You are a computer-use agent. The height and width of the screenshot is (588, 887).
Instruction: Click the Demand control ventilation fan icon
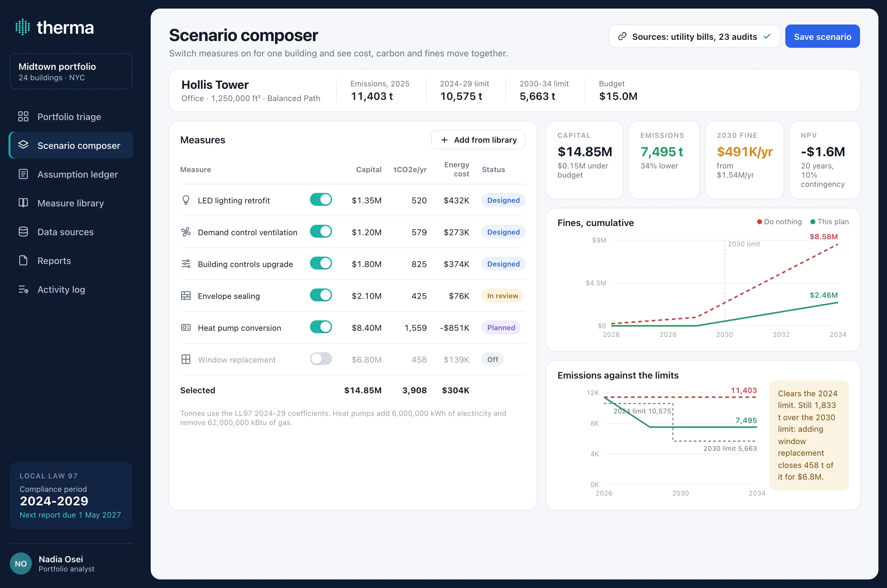(x=186, y=232)
